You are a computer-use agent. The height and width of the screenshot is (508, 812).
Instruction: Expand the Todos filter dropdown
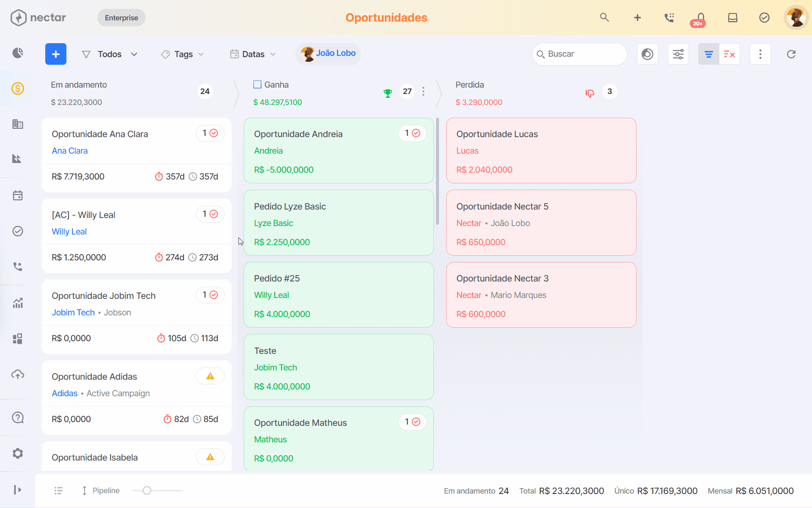tap(110, 54)
